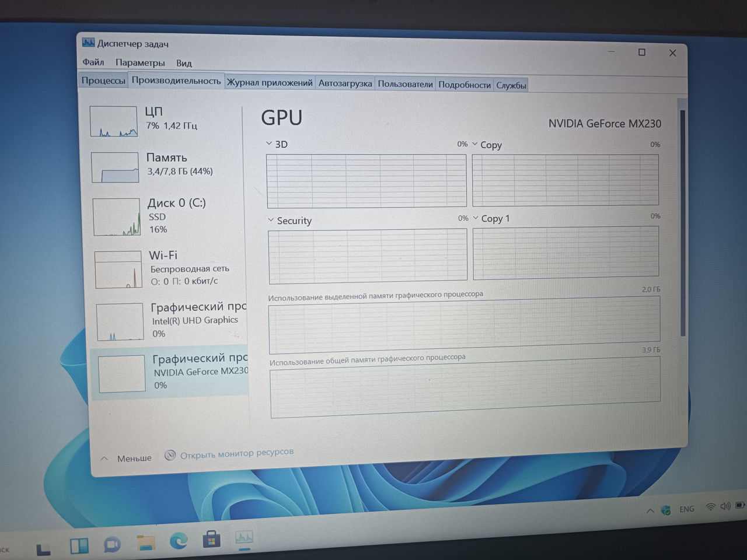Image resolution: width=747 pixels, height=560 pixels.
Task: Click the volume speaker tray icon
Action: pyautogui.click(x=725, y=506)
